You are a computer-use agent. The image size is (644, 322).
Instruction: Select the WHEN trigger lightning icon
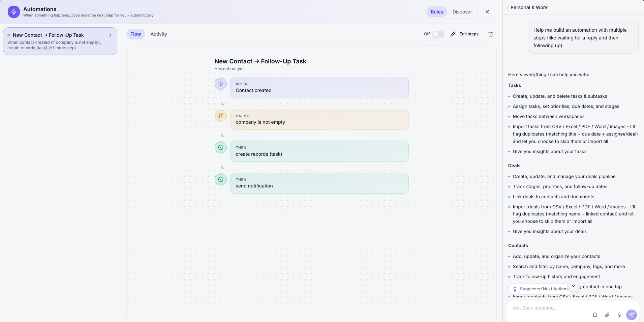coord(221,84)
